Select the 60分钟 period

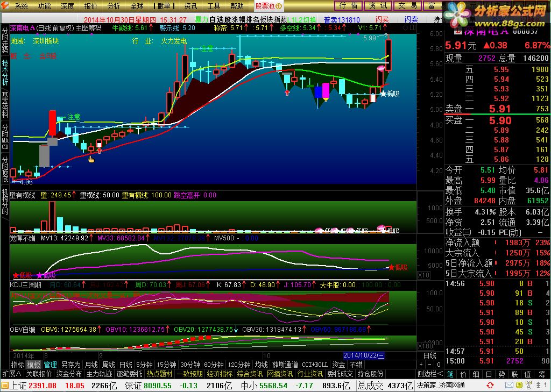tap(214, 365)
